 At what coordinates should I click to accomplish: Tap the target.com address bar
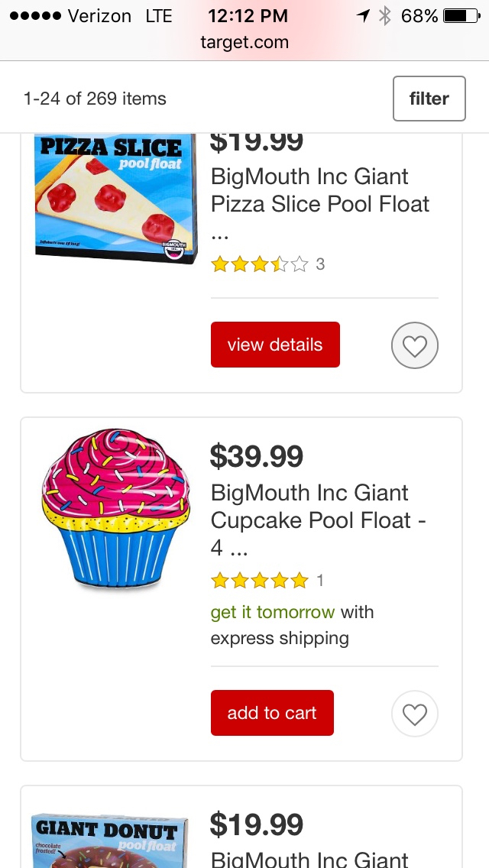pyautogui.click(x=244, y=42)
